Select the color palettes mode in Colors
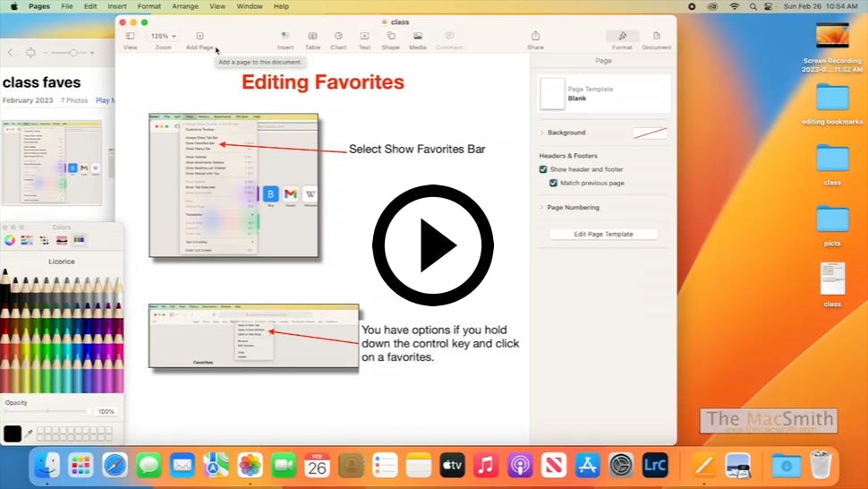868x489 pixels. (x=44, y=240)
